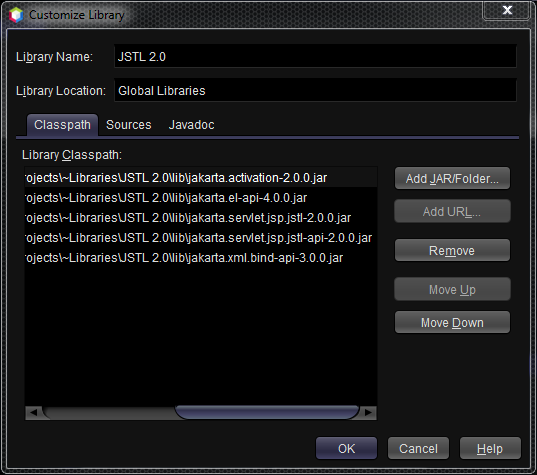
Task: Click the Library Name field showing JSTL 2.0
Action: tap(315, 56)
